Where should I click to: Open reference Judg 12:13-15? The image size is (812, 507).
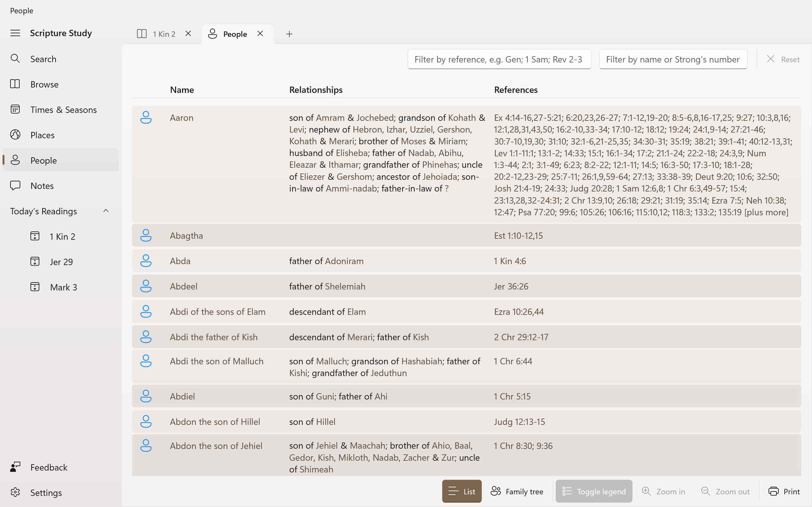519,422
